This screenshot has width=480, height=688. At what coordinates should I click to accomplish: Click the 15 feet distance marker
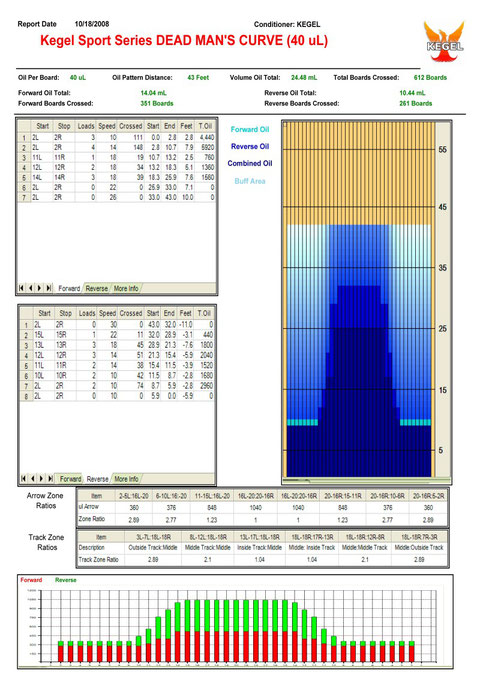tap(442, 390)
